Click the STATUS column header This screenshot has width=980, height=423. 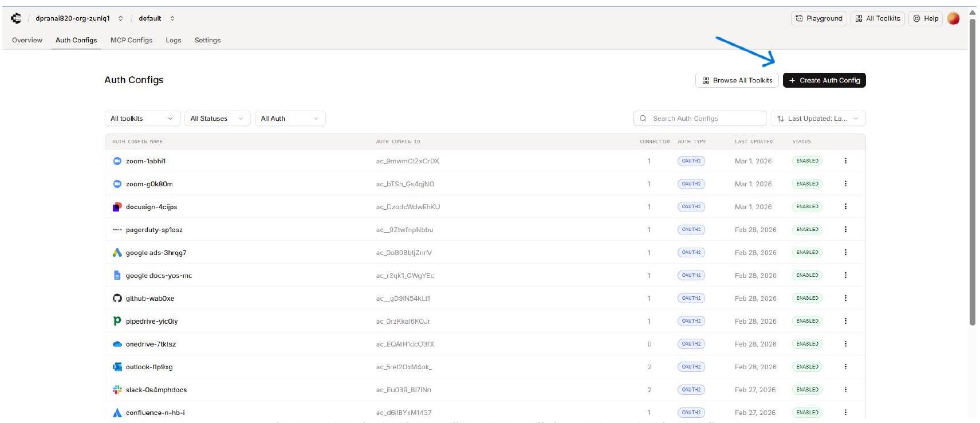click(x=802, y=142)
